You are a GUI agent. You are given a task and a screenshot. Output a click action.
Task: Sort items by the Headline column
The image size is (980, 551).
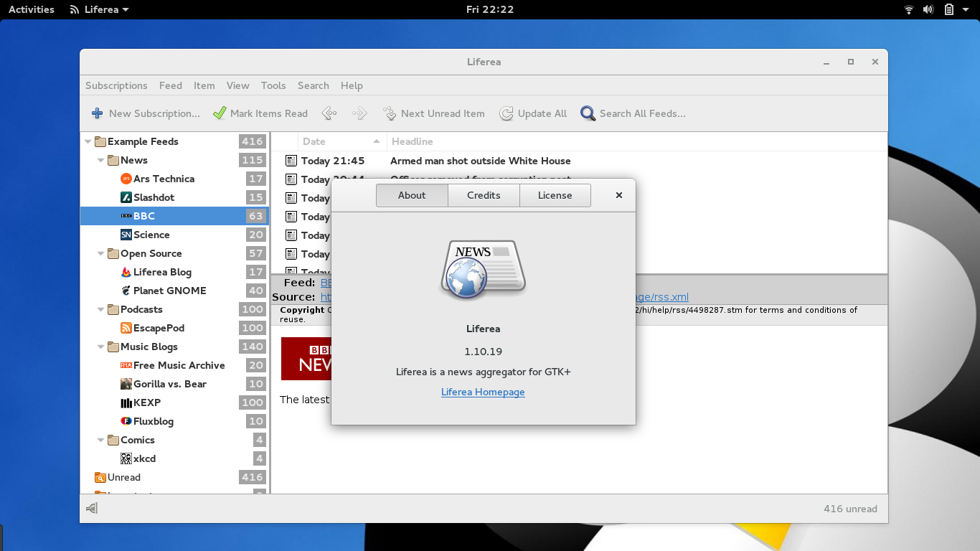point(637,141)
